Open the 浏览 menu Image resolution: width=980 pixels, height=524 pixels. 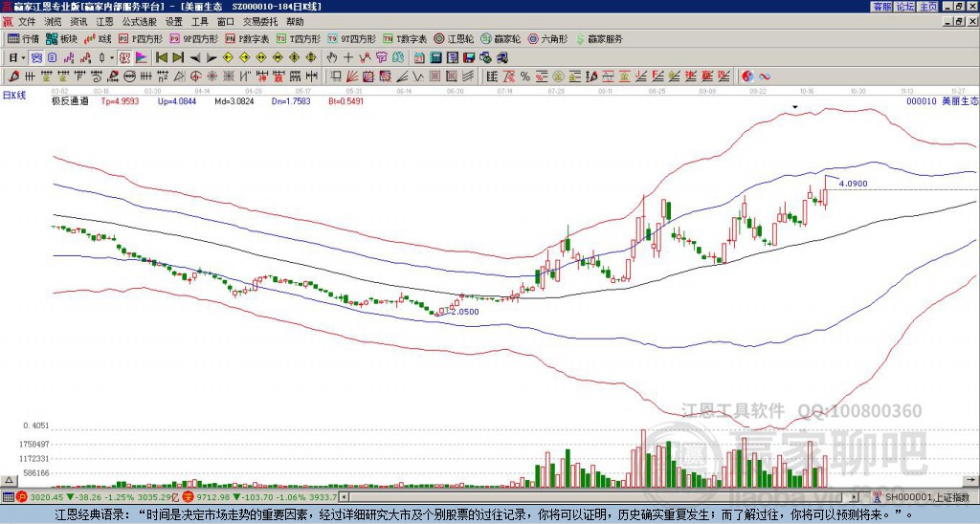pos(54,22)
